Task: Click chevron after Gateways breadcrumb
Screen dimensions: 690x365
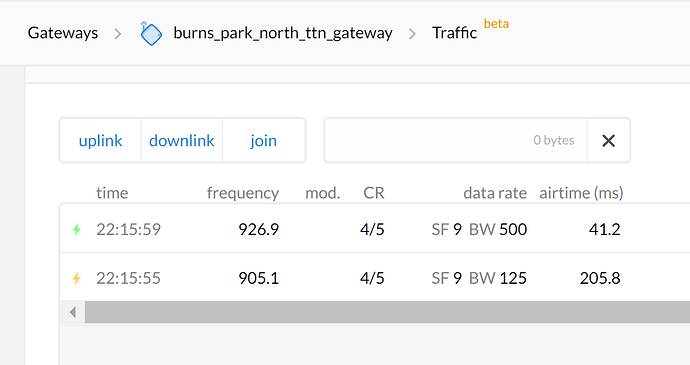Action: [117, 33]
